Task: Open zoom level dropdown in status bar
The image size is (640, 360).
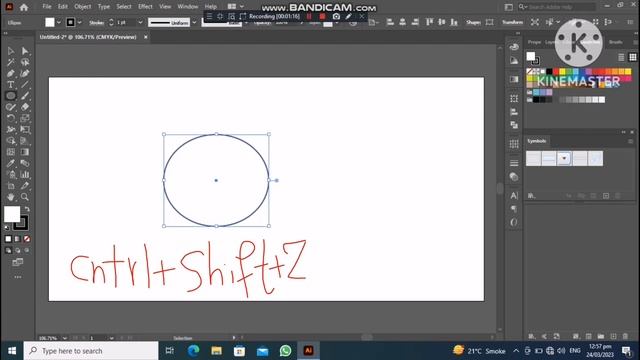Action: click(x=64, y=338)
